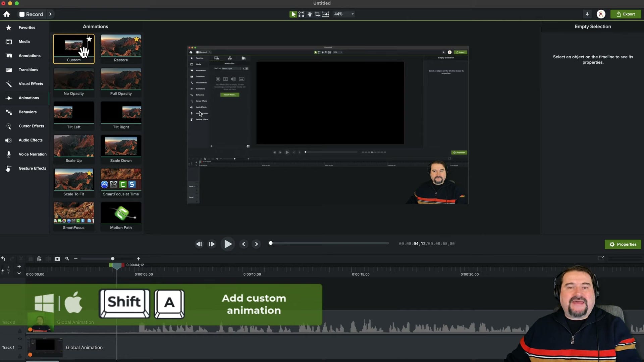The height and width of the screenshot is (362, 644).
Task: Switch to the Transitions panel
Action: tap(28, 70)
